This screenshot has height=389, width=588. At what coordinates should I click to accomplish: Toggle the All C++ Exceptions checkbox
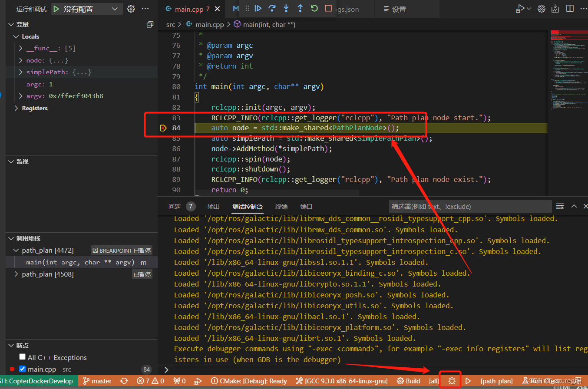click(x=22, y=357)
